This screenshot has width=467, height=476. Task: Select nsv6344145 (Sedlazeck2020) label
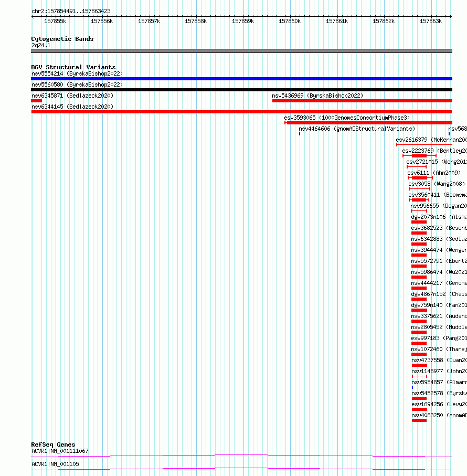point(72,107)
